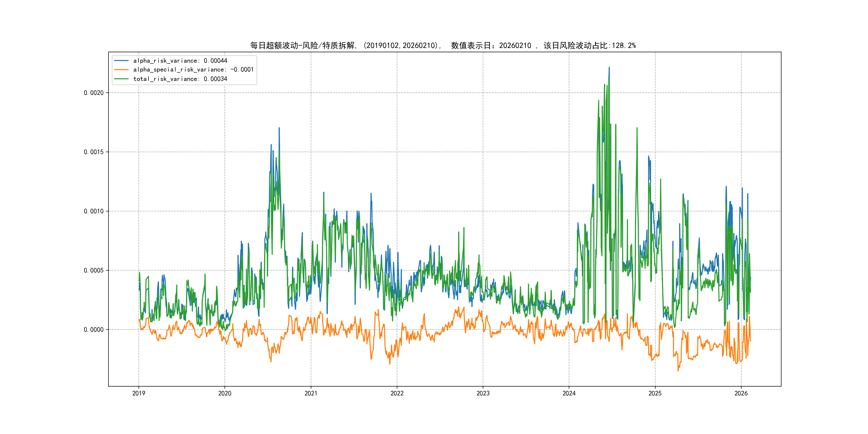The height and width of the screenshot is (434, 868).
Task: Click the 2026 x-axis tick label
Action: (741, 393)
